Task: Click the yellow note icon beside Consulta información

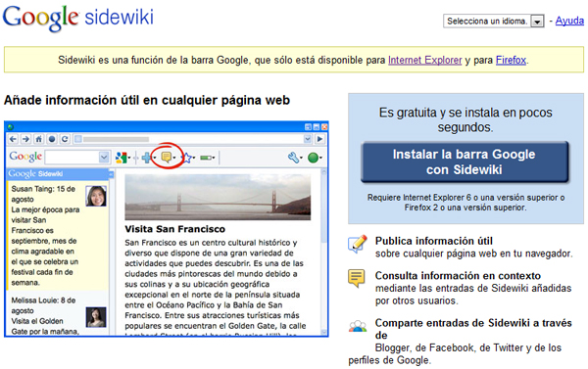Action: click(356, 278)
